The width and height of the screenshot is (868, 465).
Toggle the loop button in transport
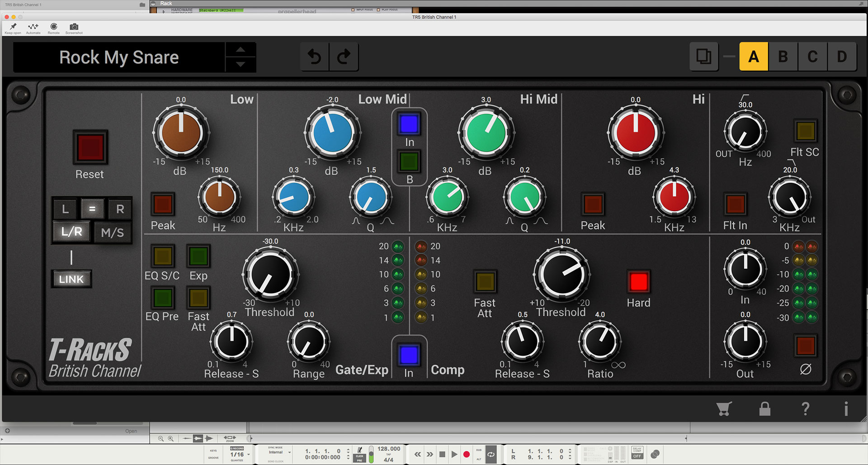click(x=491, y=454)
